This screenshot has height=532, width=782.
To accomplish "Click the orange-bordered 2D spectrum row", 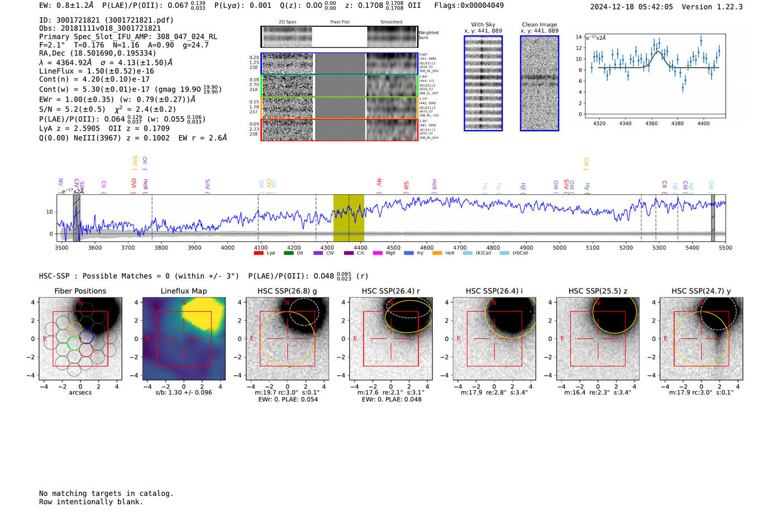I will tap(340, 108).
